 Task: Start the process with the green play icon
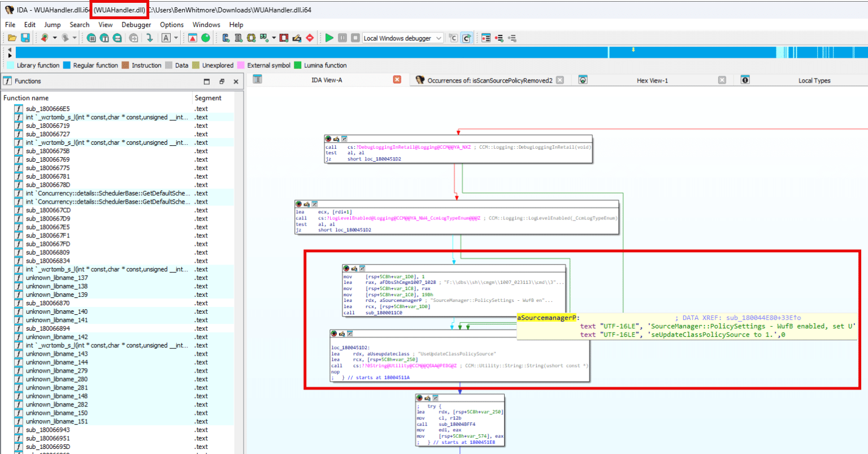(329, 38)
